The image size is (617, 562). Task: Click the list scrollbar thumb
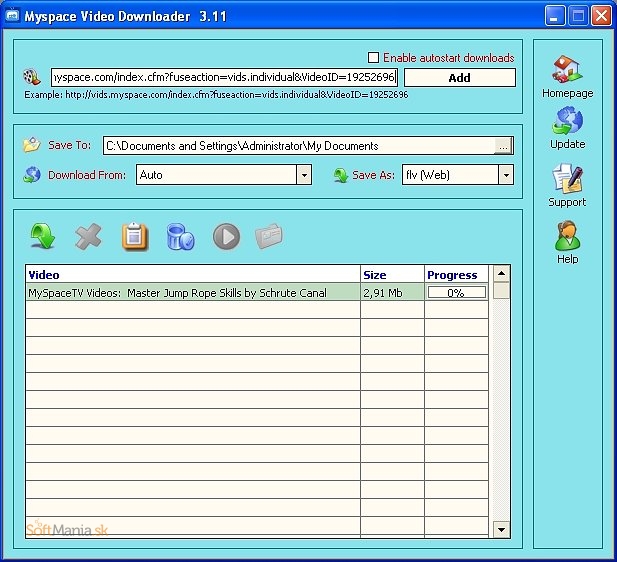click(x=501, y=291)
